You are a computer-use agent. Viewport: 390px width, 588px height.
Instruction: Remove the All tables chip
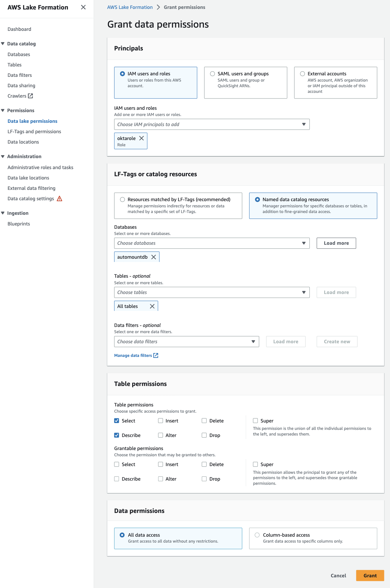click(152, 306)
